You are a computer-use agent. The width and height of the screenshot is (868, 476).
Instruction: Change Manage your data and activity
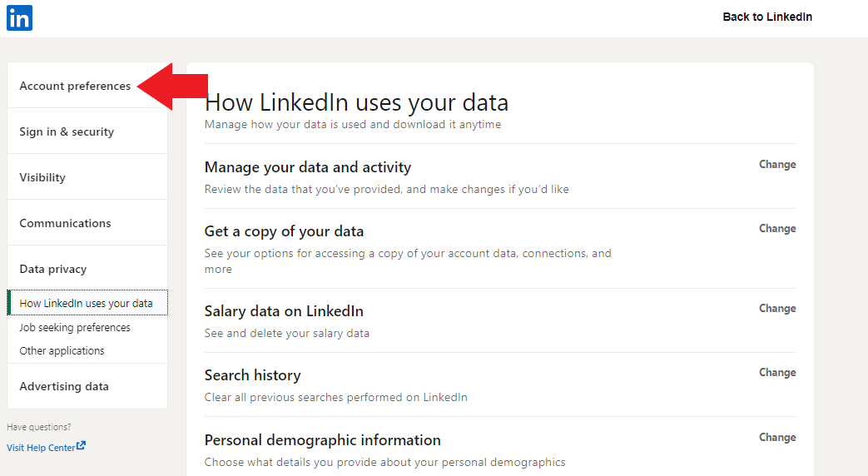pyautogui.click(x=776, y=165)
